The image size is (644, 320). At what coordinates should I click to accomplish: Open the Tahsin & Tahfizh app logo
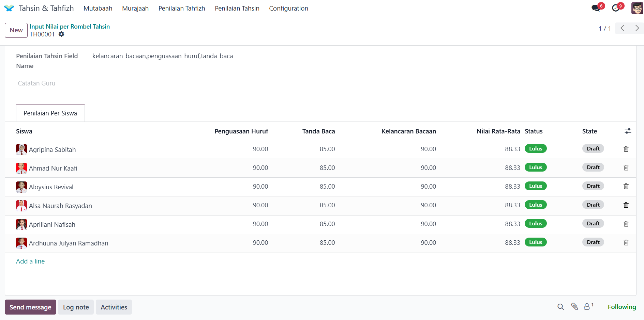click(x=9, y=9)
